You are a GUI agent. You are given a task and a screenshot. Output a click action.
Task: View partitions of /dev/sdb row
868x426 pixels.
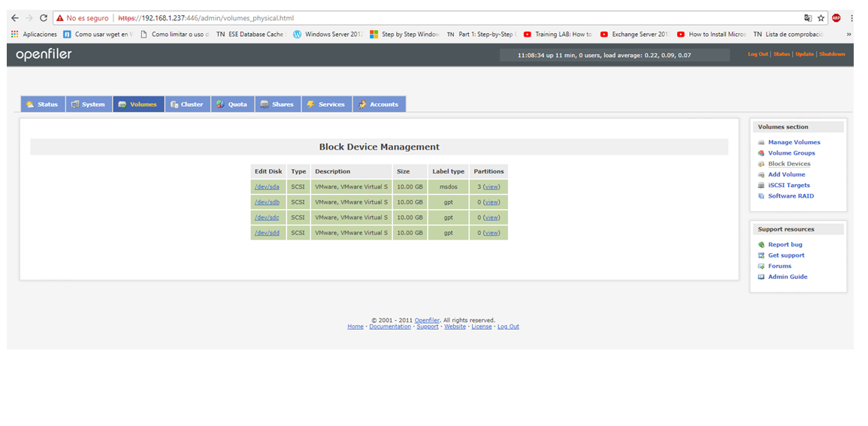[491, 202]
